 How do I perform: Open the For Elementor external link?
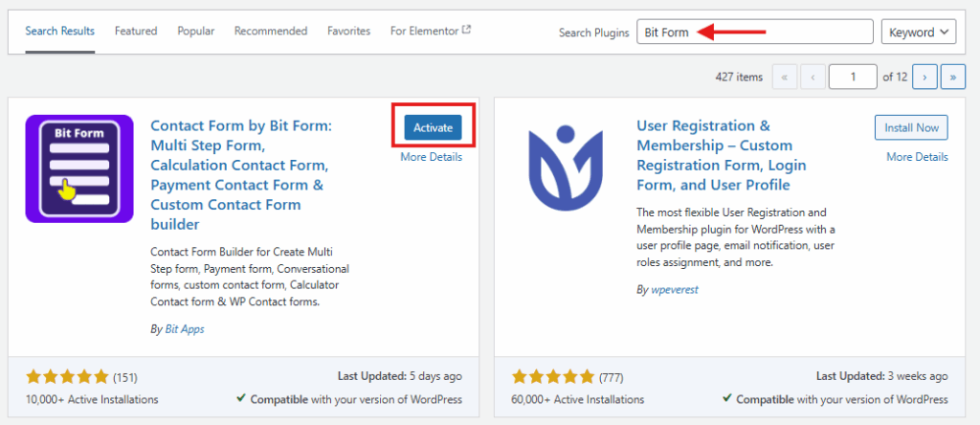point(430,31)
